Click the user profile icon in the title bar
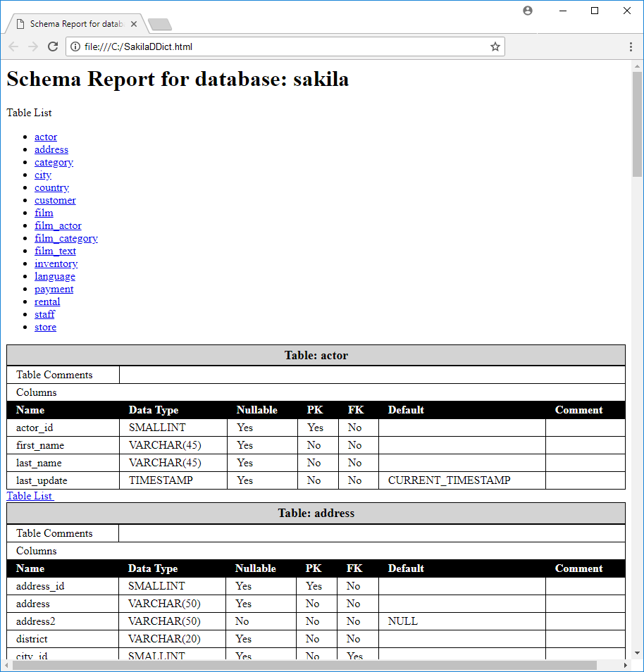 click(528, 11)
